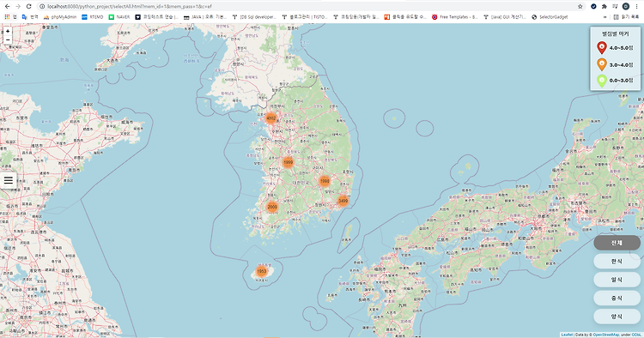The width and height of the screenshot is (644, 338).
Task: Open the extensions puzzle icon
Action: click(x=605, y=6)
